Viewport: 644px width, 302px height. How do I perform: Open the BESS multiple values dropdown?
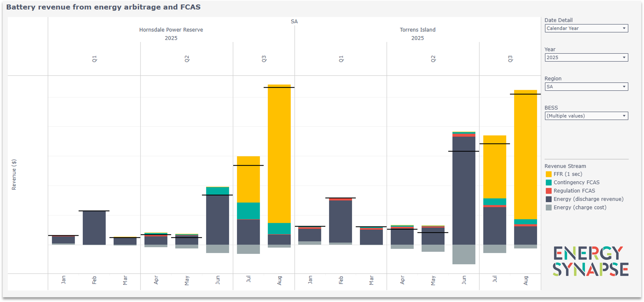point(586,116)
